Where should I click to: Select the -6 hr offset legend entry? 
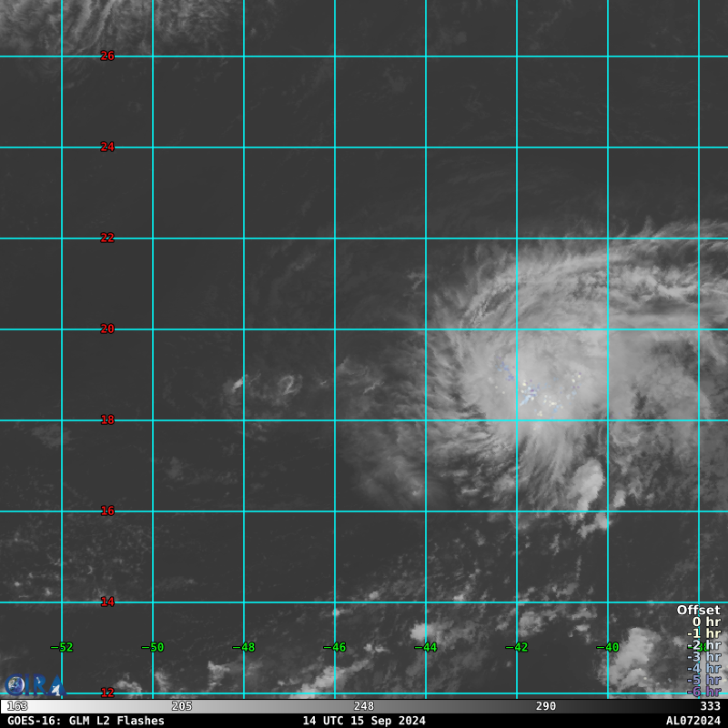(703, 692)
